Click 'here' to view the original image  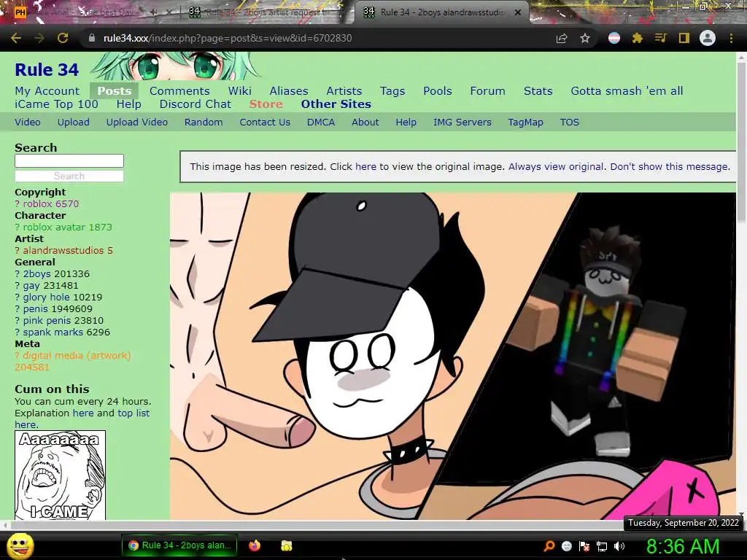[x=365, y=167]
